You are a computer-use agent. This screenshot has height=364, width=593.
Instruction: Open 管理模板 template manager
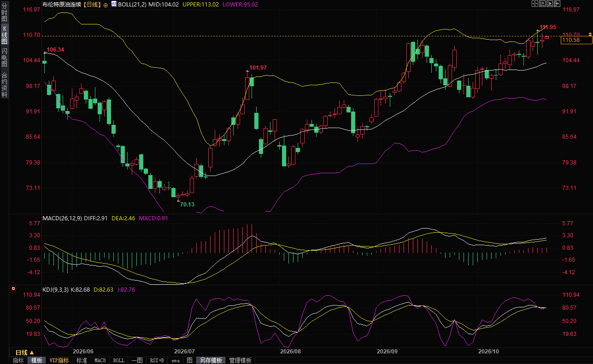(241, 360)
